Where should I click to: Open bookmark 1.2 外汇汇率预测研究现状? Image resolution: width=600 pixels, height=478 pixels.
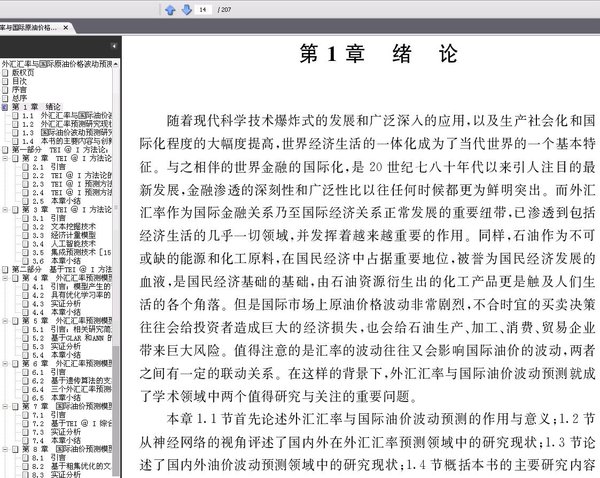(67, 124)
